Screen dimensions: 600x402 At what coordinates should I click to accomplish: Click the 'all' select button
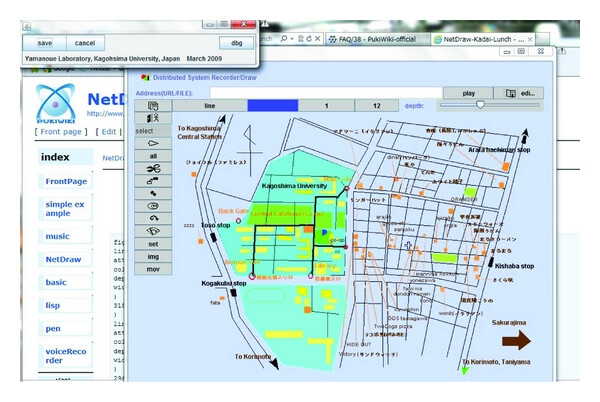(x=153, y=156)
